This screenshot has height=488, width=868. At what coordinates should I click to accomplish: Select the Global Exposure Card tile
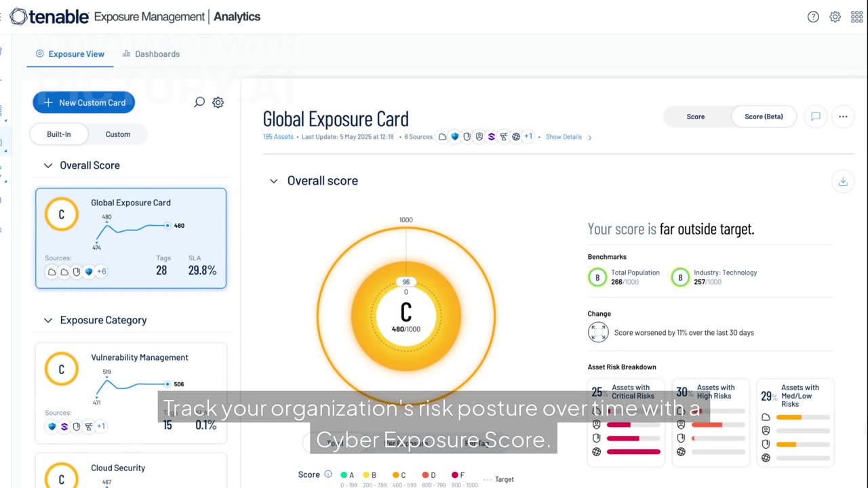click(x=131, y=238)
